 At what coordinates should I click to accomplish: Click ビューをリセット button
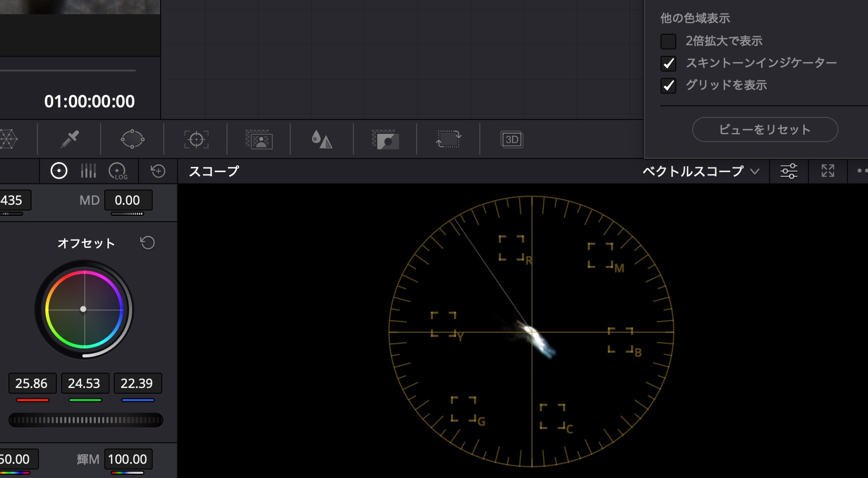tap(764, 130)
